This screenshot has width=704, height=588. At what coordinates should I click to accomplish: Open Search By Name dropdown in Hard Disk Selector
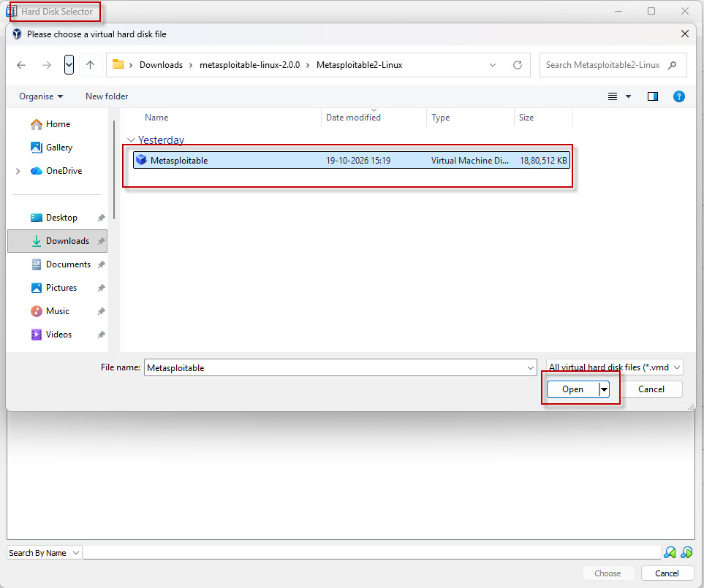[x=44, y=553]
